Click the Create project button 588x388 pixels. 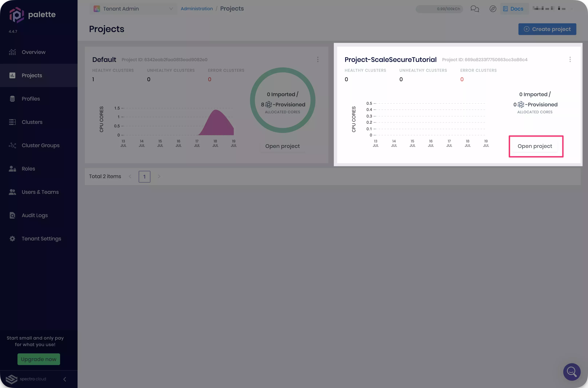[547, 29]
